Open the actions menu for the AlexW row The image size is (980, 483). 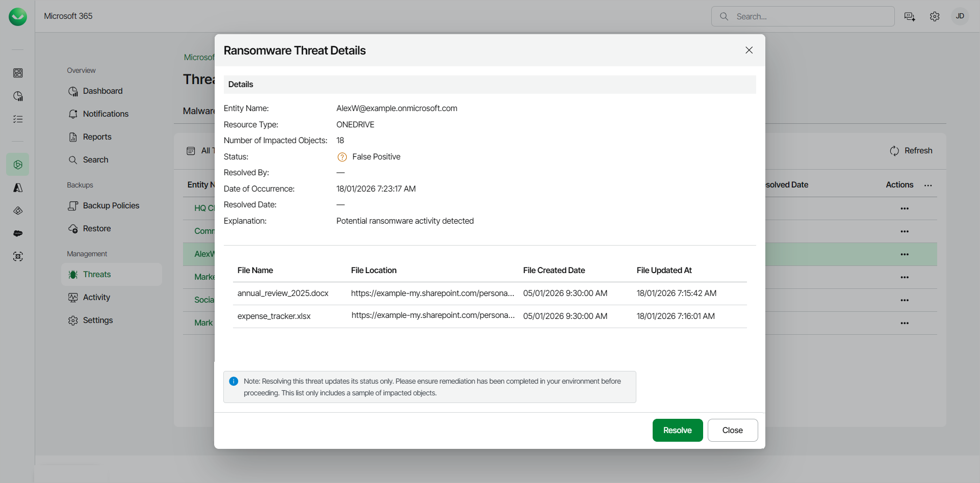click(x=905, y=254)
